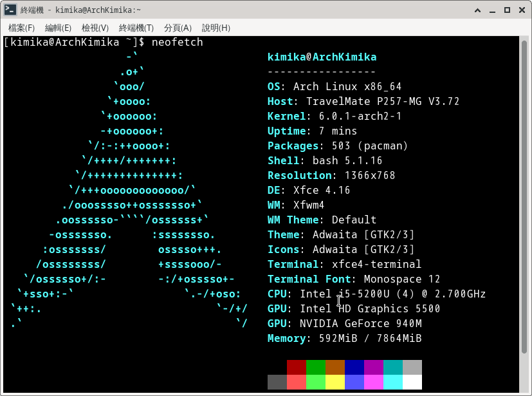532x396 pixels.
Task: Click the 'Icons: Adwaita [GTK2/3]' line
Action: pyautogui.click(x=341, y=250)
